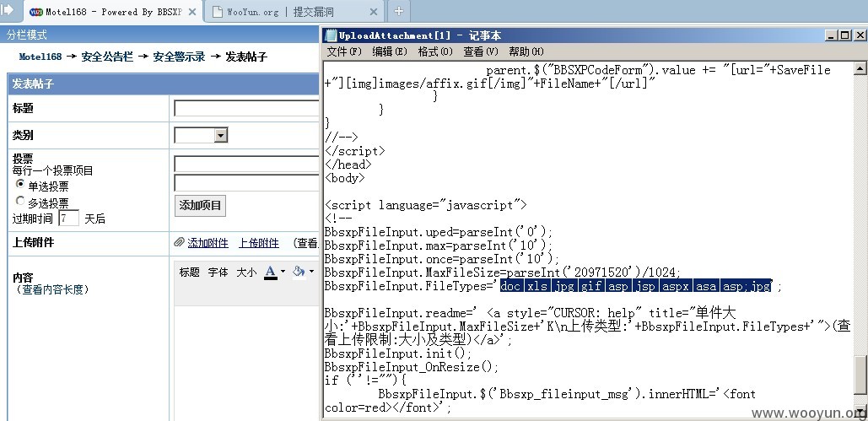Close the Motel168 - Powered By BBSXP tab

[192, 12]
